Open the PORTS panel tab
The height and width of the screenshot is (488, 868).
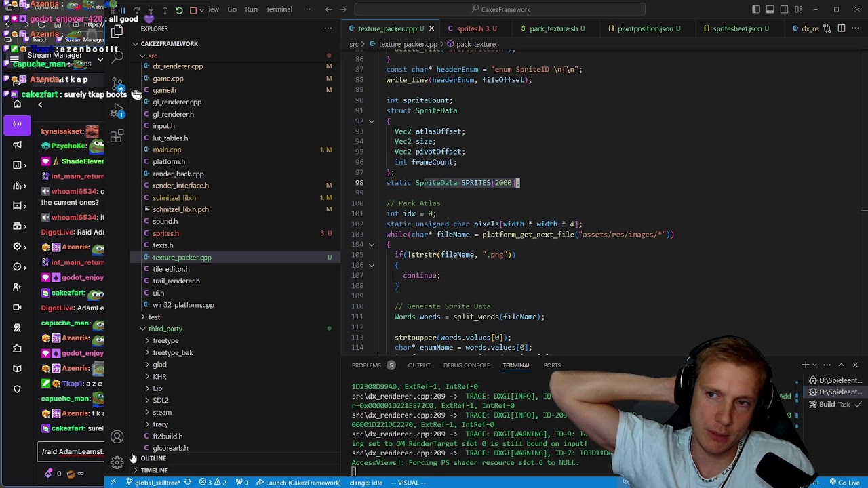point(552,365)
